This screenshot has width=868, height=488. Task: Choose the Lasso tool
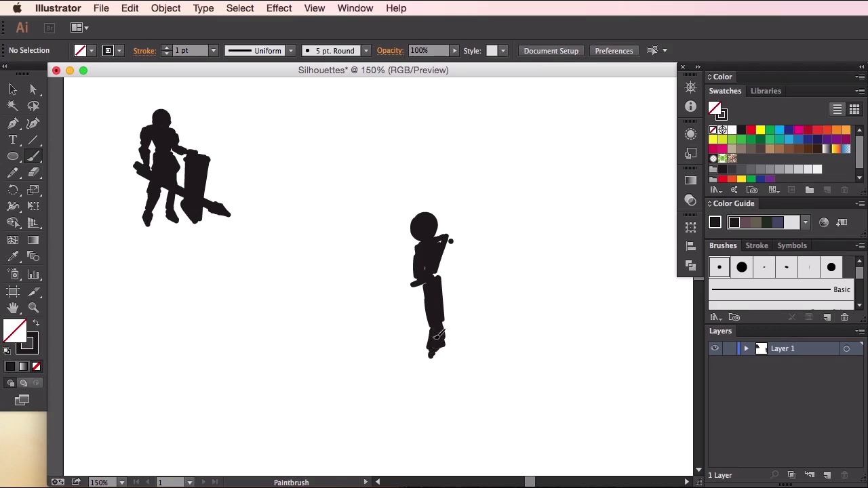[x=33, y=106]
